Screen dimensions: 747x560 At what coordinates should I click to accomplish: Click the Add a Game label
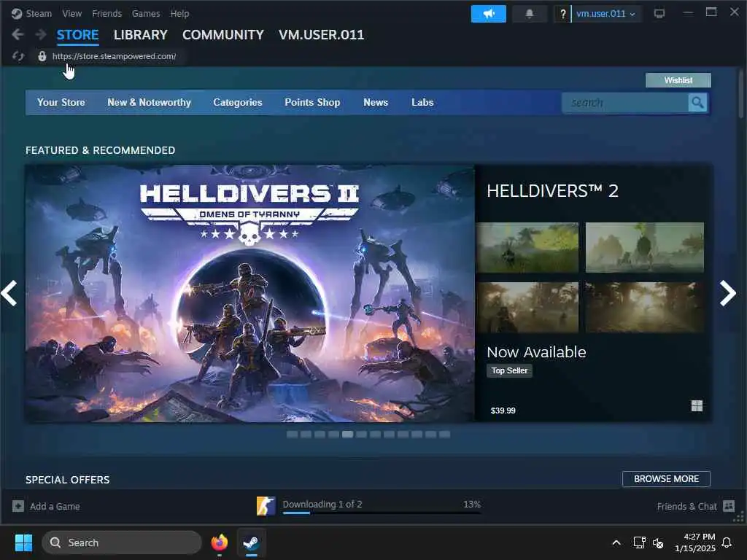[x=55, y=506]
